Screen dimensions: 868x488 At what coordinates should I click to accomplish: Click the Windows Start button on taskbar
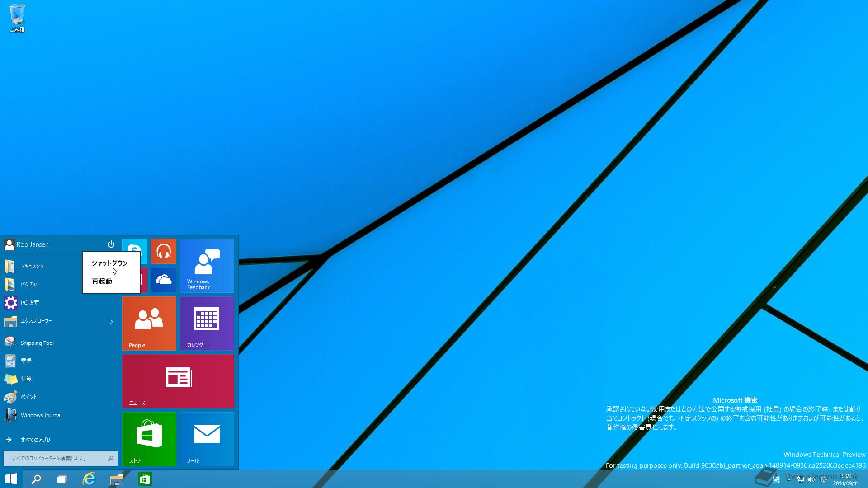click(11, 479)
